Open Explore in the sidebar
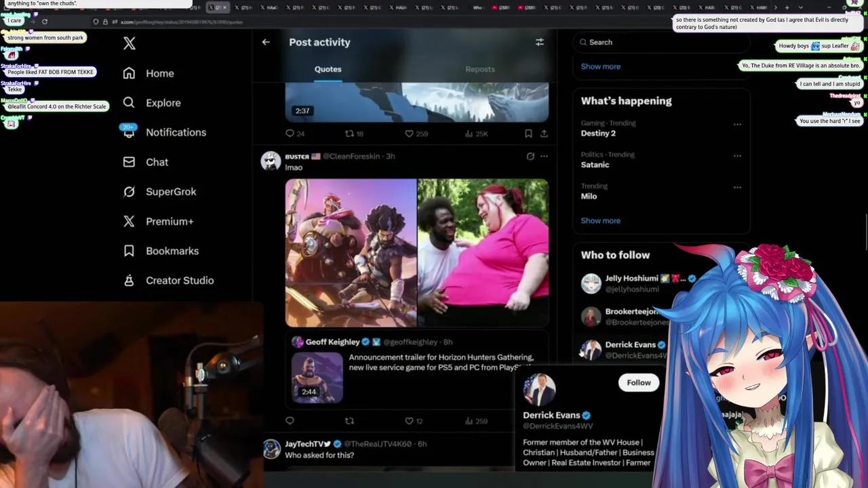This screenshot has height=488, width=868. [152, 103]
